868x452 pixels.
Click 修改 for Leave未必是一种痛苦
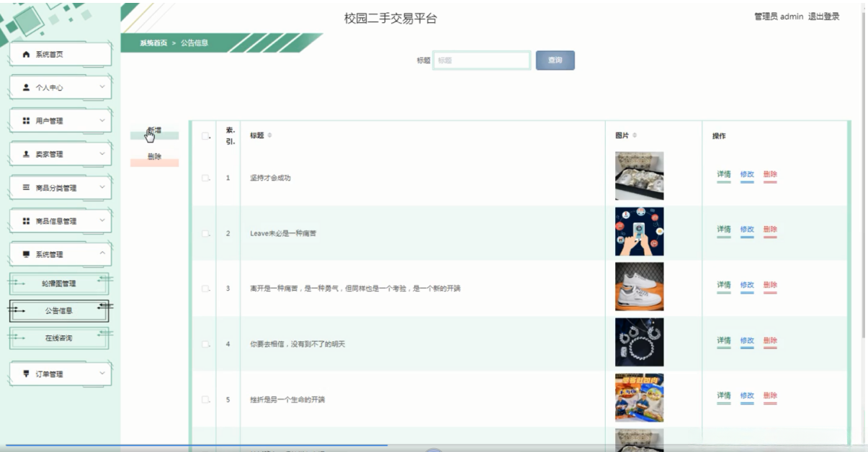click(747, 230)
